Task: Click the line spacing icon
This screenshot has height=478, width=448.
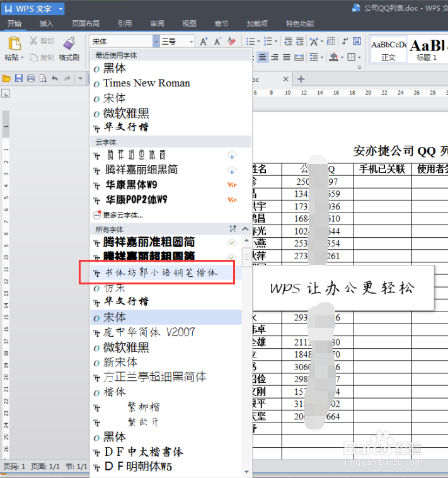Action: click(313, 57)
